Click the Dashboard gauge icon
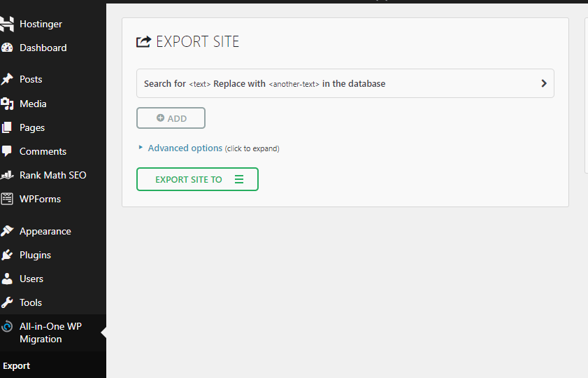The width and height of the screenshot is (588, 378). [x=7, y=48]
